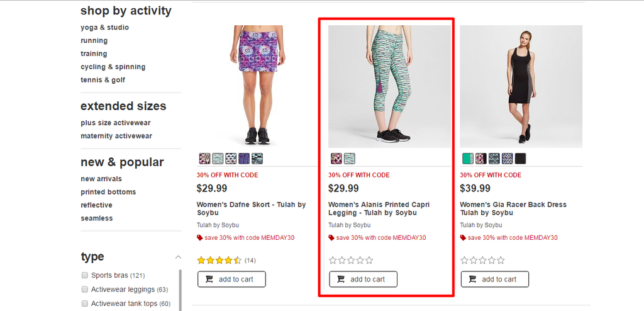
Task: Collapse the type filter section
Action: 178,257
